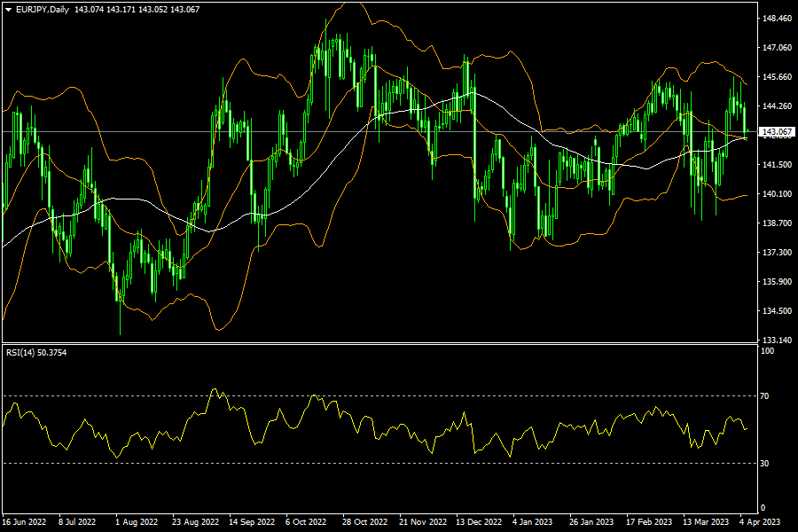Click the RSI oversold level label 30
Image resolution: width=798 pixels, height=532 pixels.
tap(764, 463)
